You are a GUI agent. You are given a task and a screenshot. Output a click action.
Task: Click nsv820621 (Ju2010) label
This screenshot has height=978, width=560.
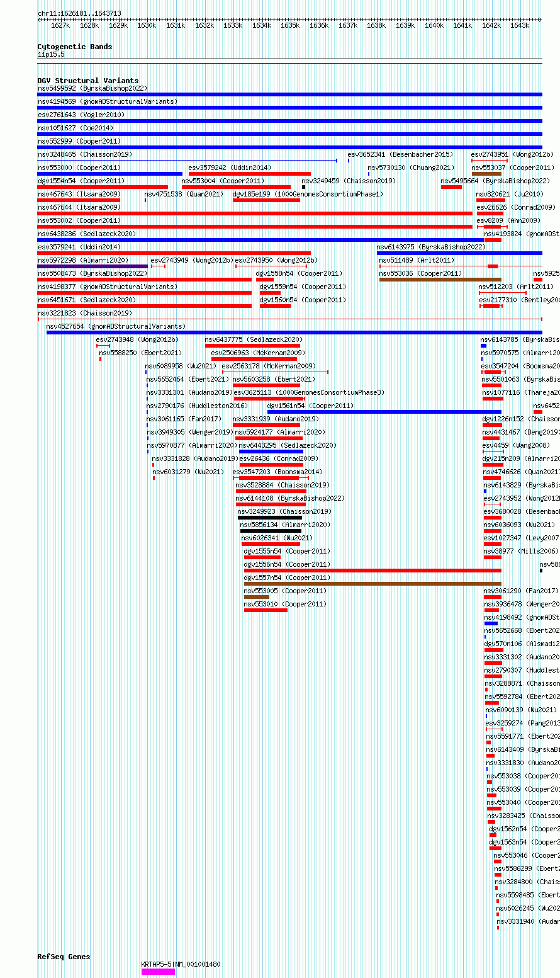click(x=510, y=194)
